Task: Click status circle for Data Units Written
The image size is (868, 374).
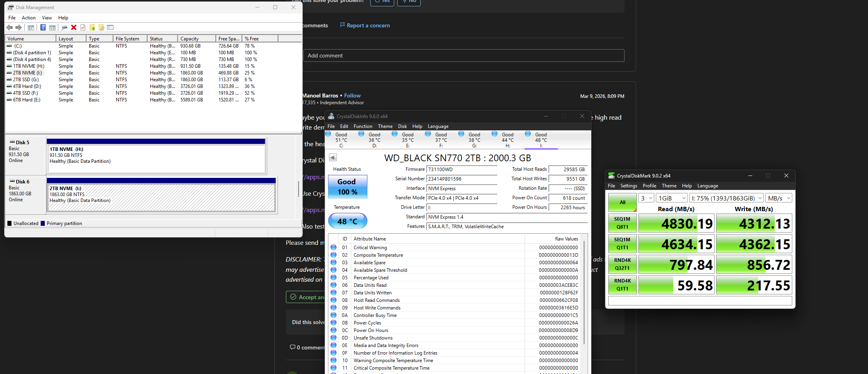Action: pyautogui.click(x=333, y=292)
